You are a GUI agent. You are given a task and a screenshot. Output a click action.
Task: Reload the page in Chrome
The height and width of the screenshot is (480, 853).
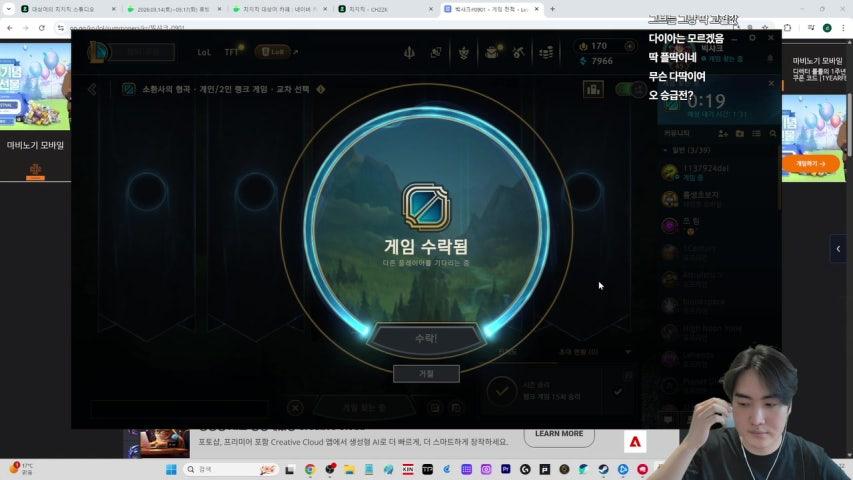coord(42,27)
